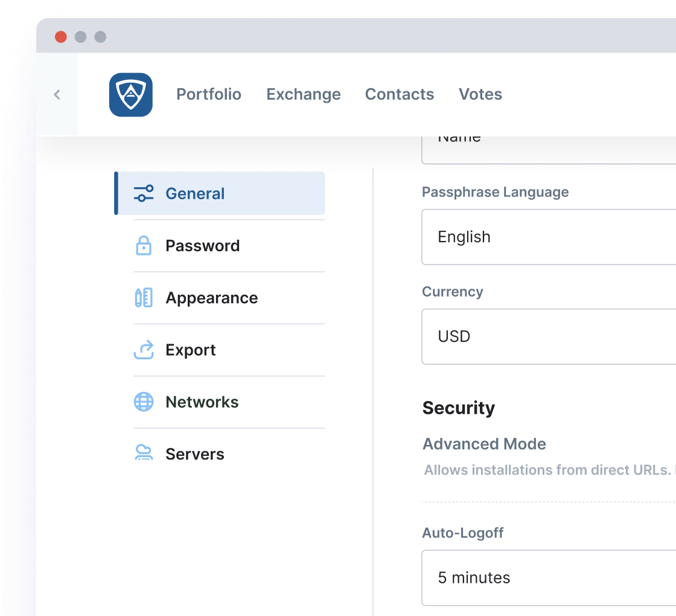Navigate to Export settings
The height and width of the screenshot is (616, 676).
[x=190, y=350]
